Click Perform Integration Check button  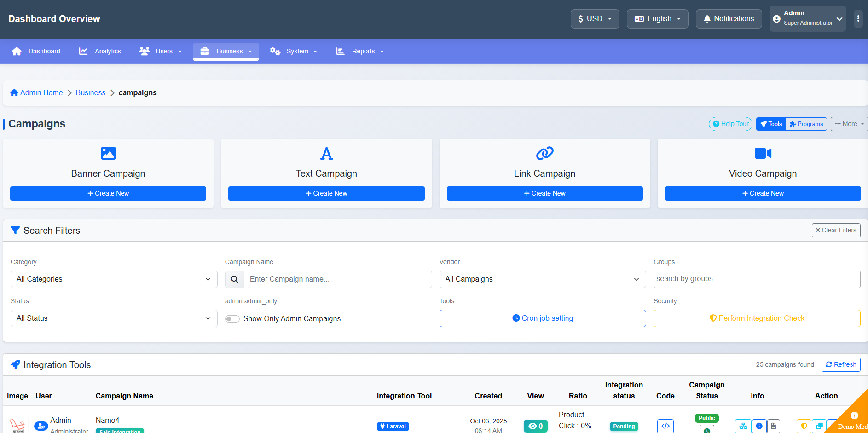[757, 318]
